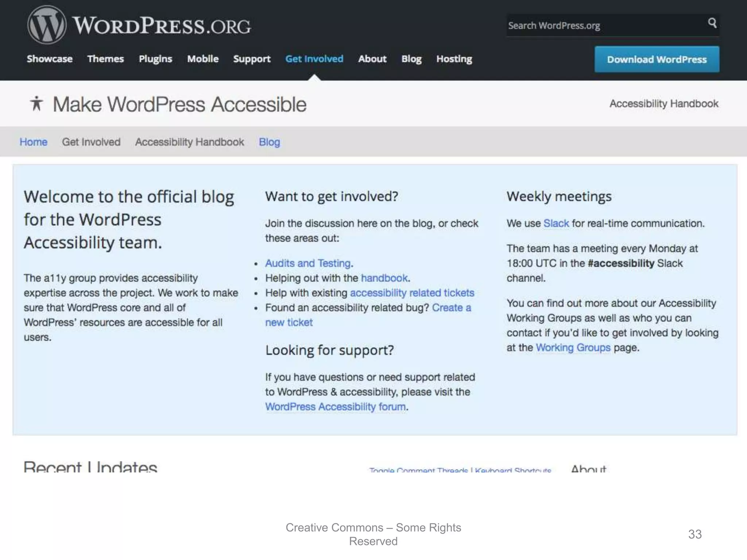Click the Want to get involved? heading
The width and height of the screenshot is (747, 560).
coord(332,197)
